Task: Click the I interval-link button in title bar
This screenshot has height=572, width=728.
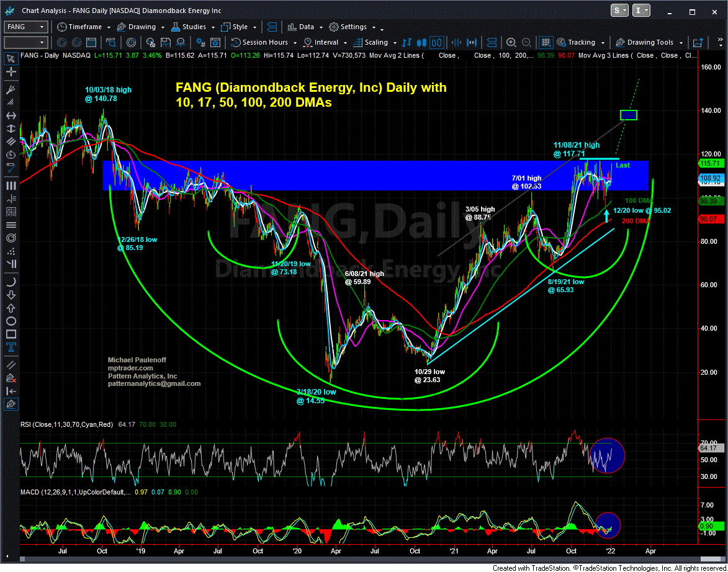Action: point(643,11)
